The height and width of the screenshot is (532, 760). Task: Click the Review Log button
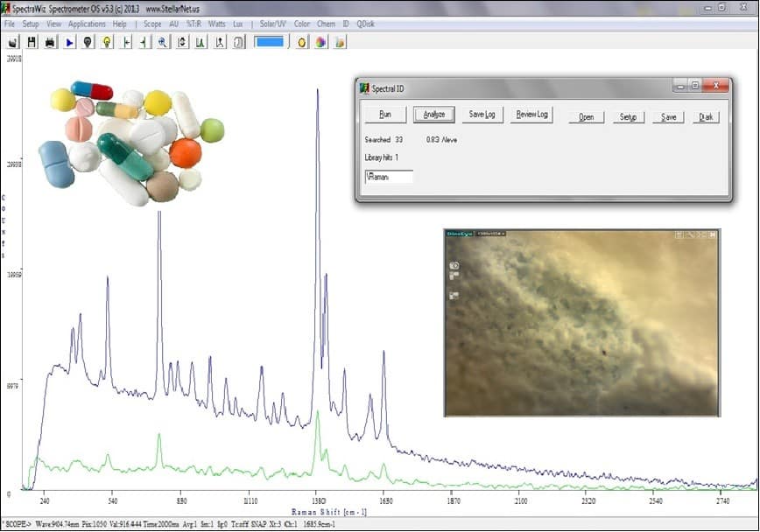click(x=531, y=115)
